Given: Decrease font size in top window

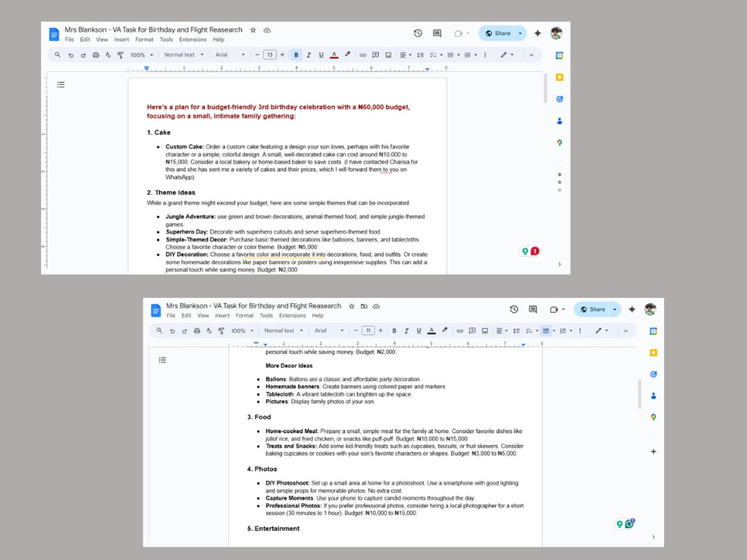Looking at the screenshot, I should coord(257,55).
